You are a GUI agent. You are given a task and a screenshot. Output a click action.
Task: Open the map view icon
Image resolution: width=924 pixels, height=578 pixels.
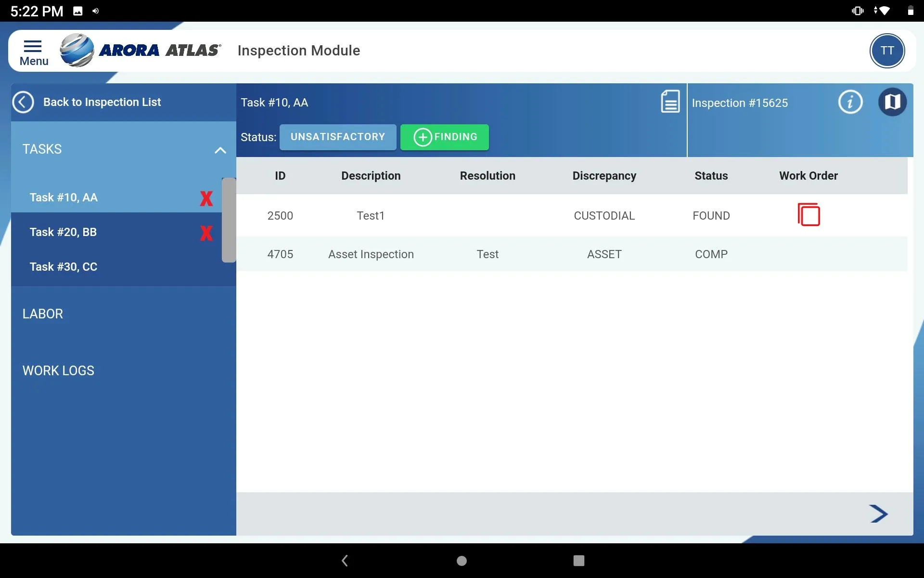[892, 102]
